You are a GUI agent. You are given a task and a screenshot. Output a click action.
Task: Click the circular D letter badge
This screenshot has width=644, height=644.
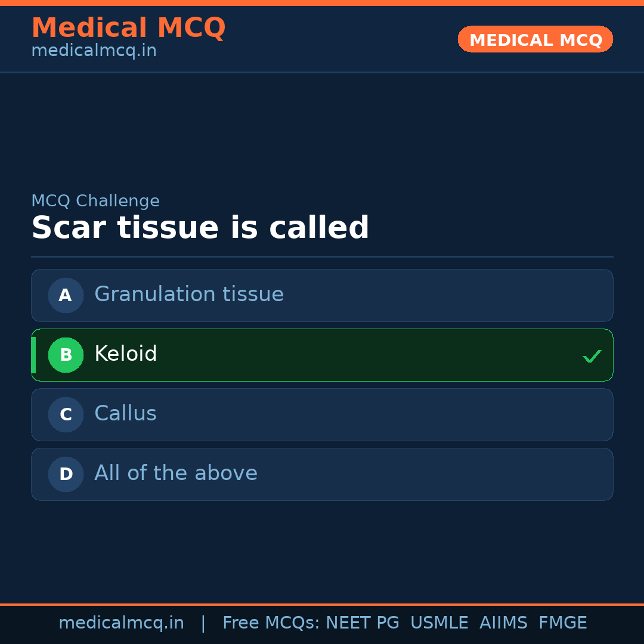[66, 474]
